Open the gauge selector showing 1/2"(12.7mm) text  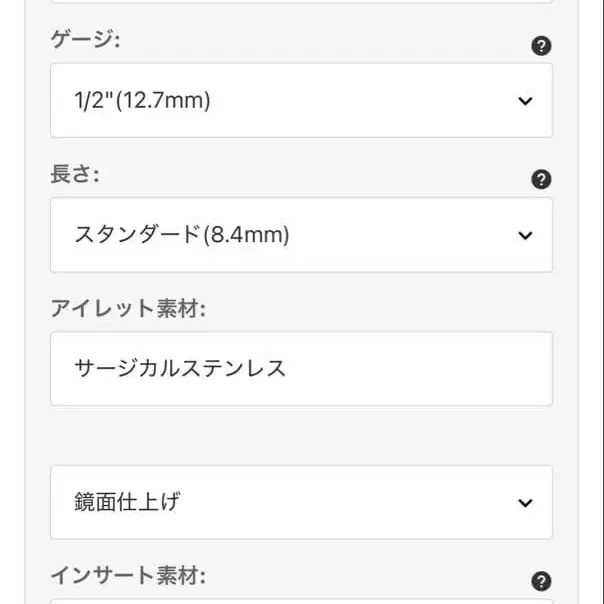143,101
